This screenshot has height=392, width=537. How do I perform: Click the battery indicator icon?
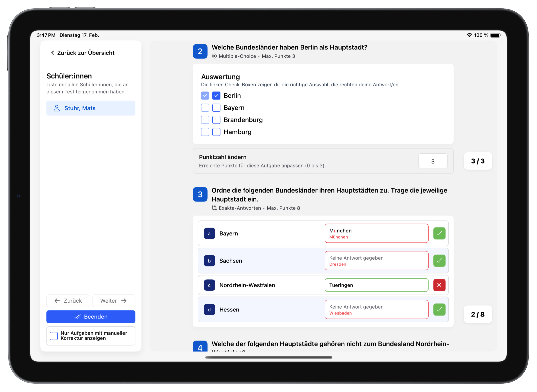pyautogui.click(x=495, y=35)
